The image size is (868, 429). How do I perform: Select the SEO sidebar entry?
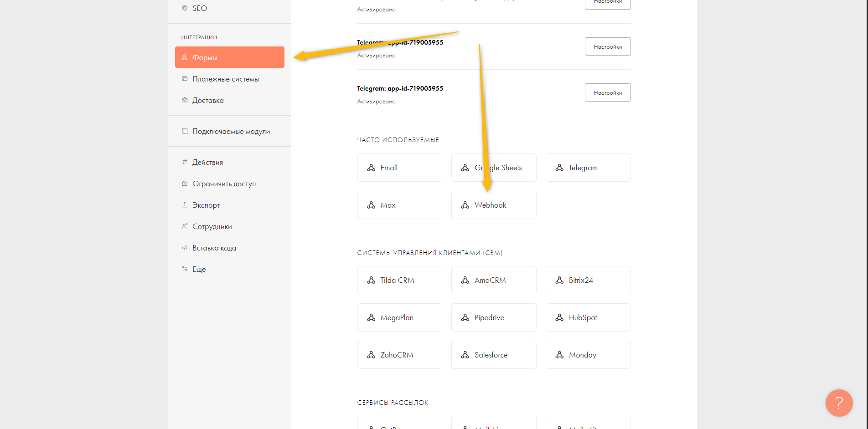[184, 8]
